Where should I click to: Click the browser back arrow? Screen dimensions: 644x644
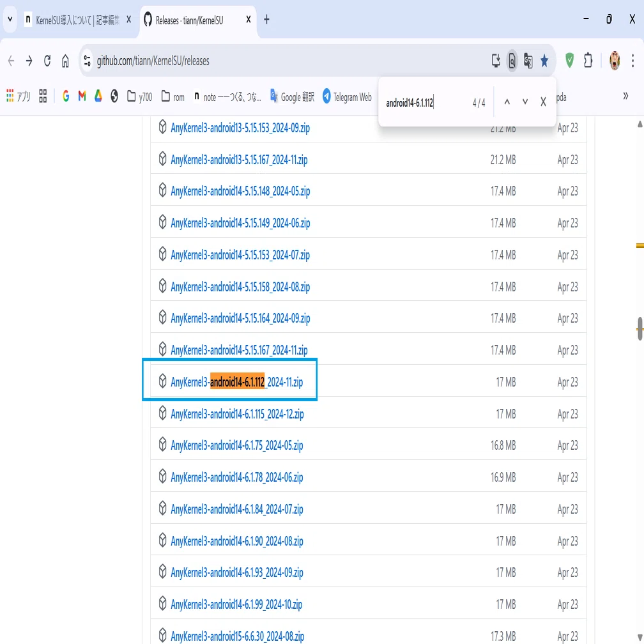click(x=11, y=61)
